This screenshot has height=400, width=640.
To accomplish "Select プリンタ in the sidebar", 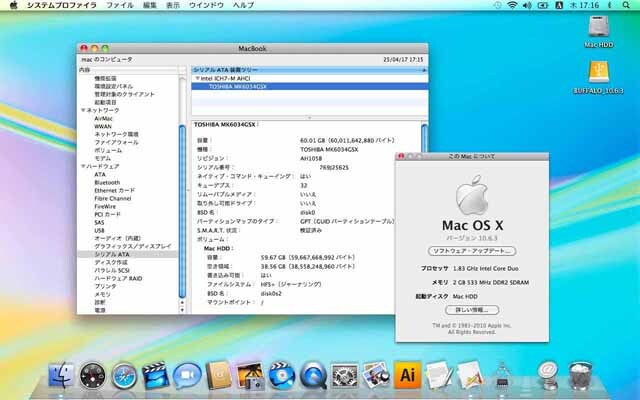I will pos(105,286).
